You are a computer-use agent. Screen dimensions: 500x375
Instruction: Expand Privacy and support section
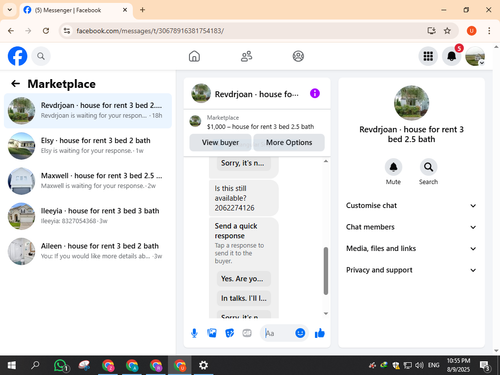(411, 270)
